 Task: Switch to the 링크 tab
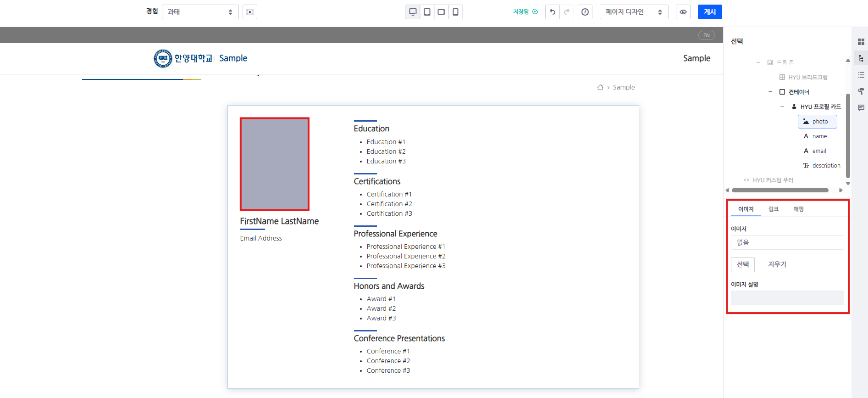point(774,209)
